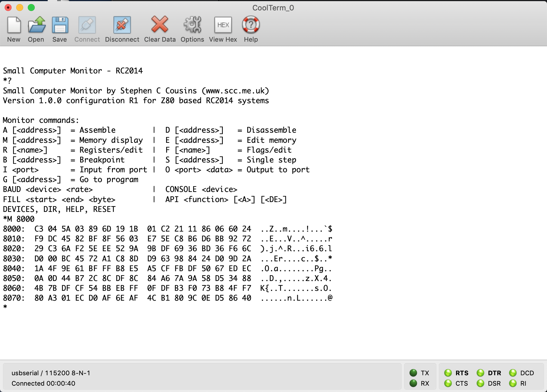The height and width of the screenshot is (392, 547).
Task: Save the session with the Save icon
Action: [x=60, y=25]
